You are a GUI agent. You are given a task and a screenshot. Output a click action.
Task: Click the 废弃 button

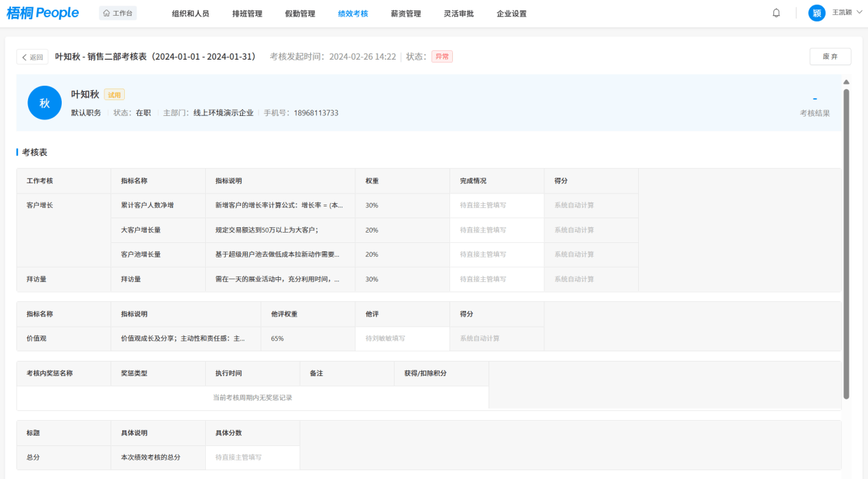click(830, 57)
